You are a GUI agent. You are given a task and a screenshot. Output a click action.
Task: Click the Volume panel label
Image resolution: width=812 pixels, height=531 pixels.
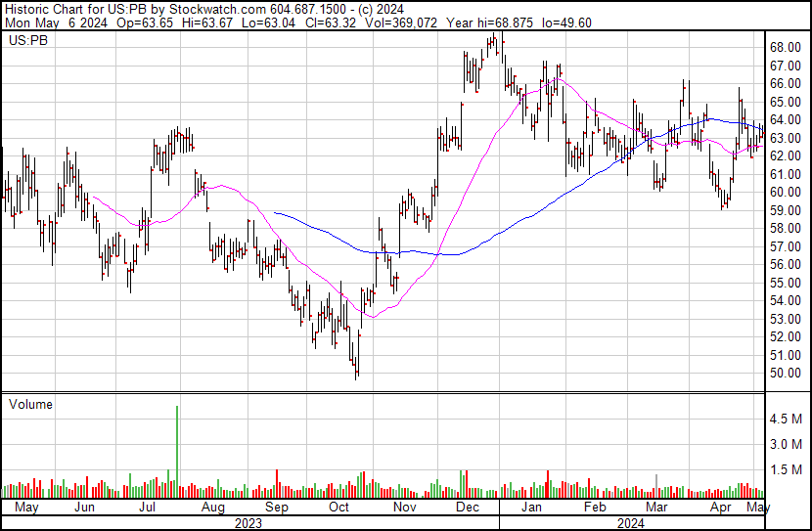pyautogui.click(x=30, y=404)
